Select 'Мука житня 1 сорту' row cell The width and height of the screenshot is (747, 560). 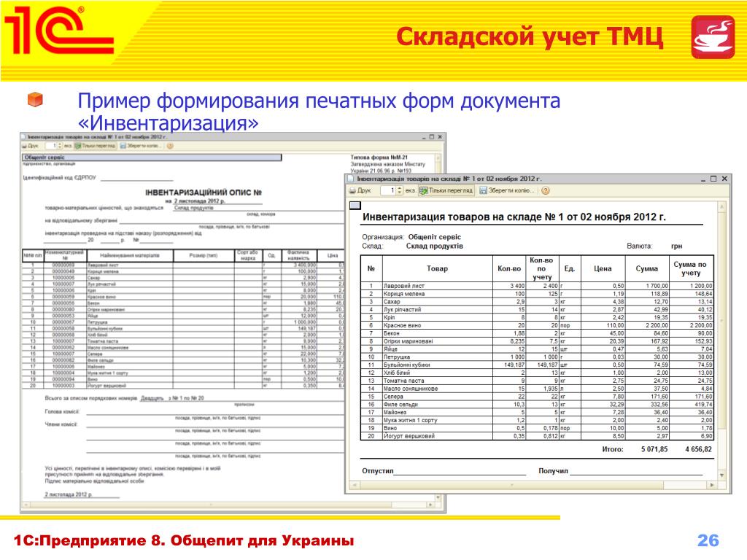[x=438, y=420]
